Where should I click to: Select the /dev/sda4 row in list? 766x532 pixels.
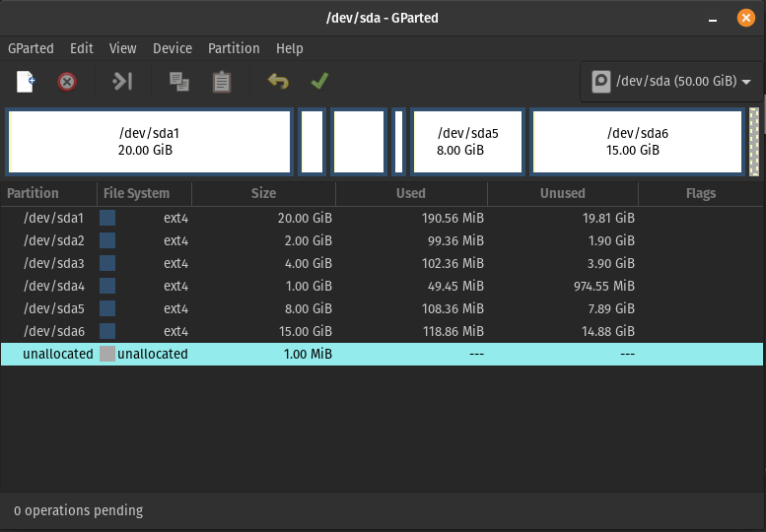382,286
